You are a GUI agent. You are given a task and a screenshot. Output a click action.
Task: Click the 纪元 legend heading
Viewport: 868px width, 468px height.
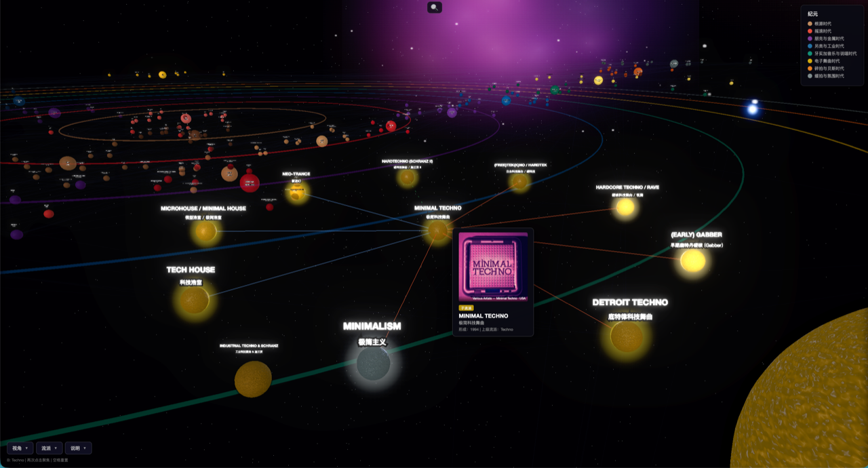[812, 14]
